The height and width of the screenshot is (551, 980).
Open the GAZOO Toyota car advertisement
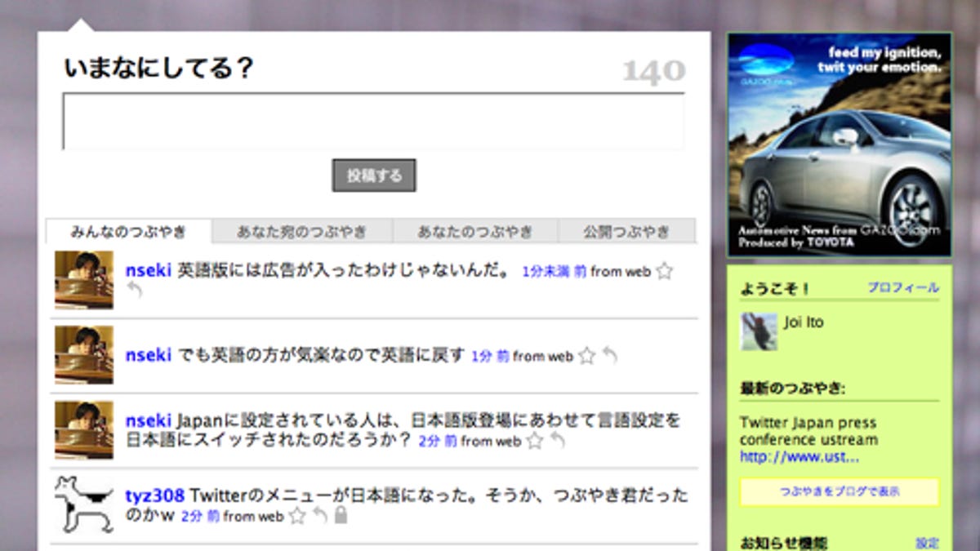coord(840,144)
